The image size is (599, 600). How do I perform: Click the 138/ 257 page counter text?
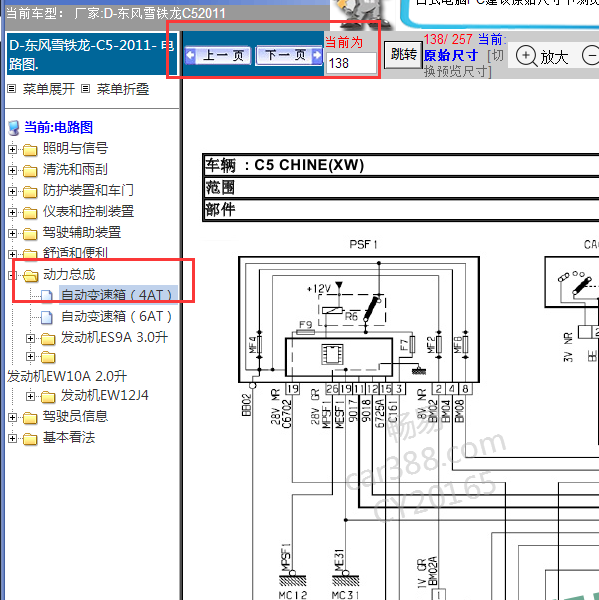point(448,39)
